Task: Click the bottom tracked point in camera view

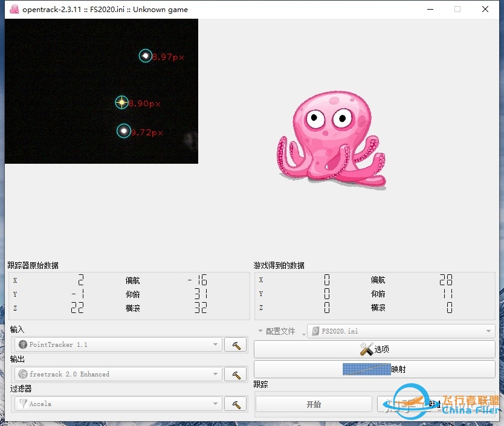Action: [123, 131]
